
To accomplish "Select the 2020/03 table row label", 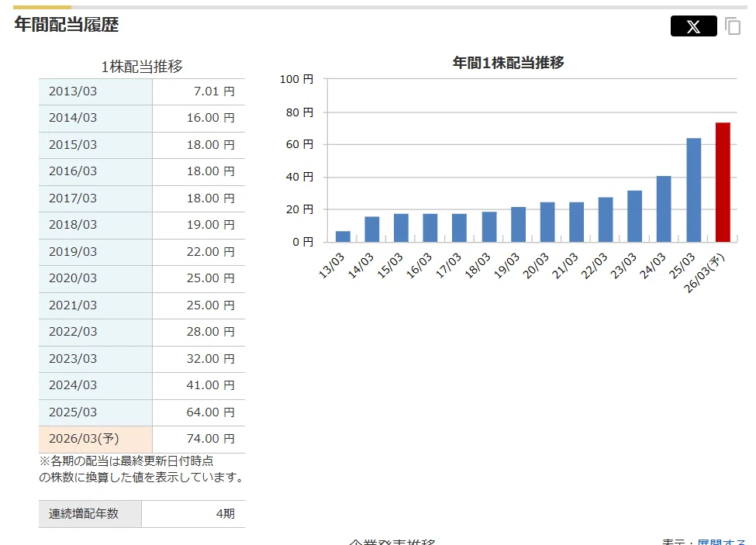I will click(x=73, y=278).
